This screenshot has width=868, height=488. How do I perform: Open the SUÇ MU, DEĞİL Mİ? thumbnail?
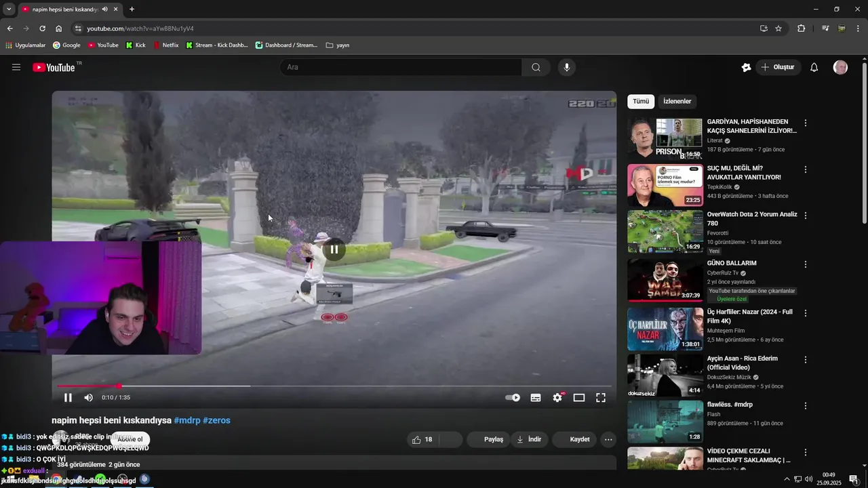tap(665, 185)
